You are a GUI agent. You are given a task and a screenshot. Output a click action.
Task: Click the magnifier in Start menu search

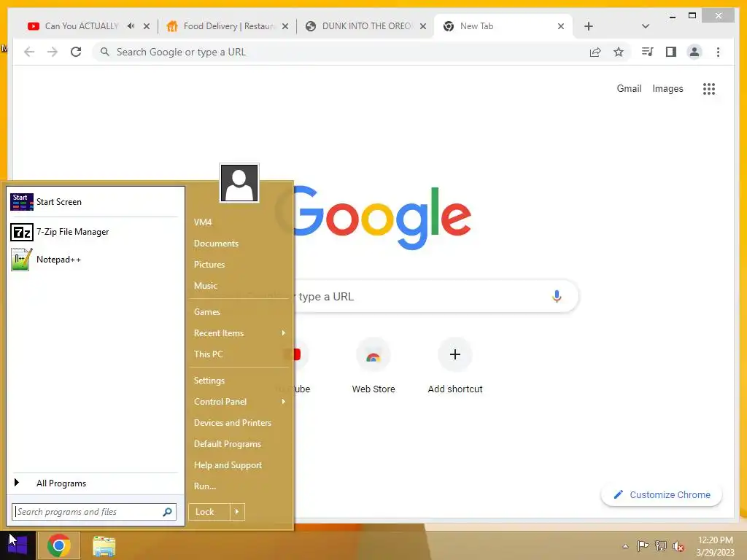coord(167,512)
